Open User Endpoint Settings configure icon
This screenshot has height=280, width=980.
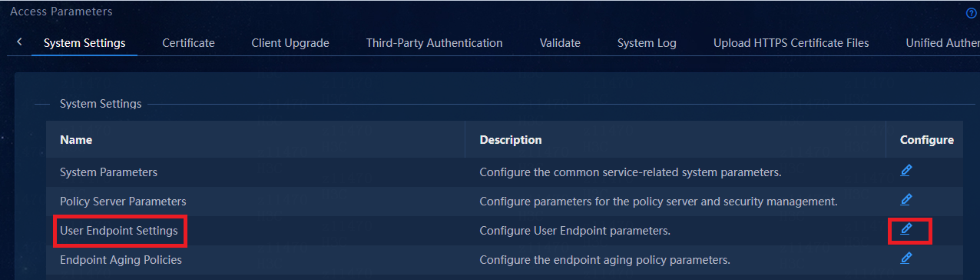point(906,229)
